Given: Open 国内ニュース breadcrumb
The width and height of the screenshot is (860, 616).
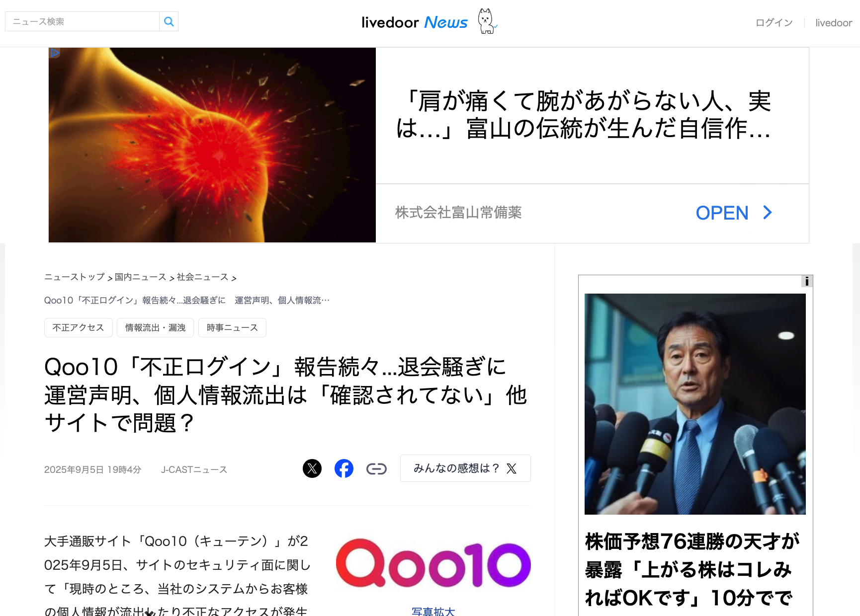Looking at the screenshot, I should tap(141, 277).
